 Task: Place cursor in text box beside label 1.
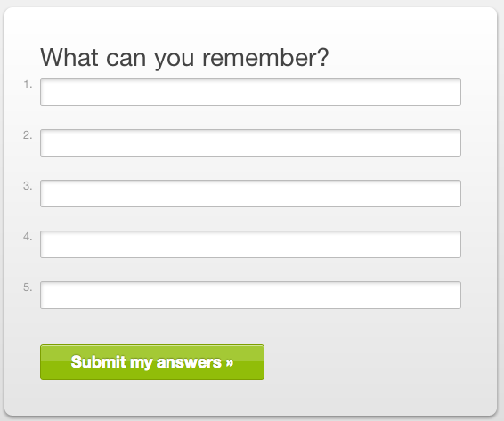(250, 92)
